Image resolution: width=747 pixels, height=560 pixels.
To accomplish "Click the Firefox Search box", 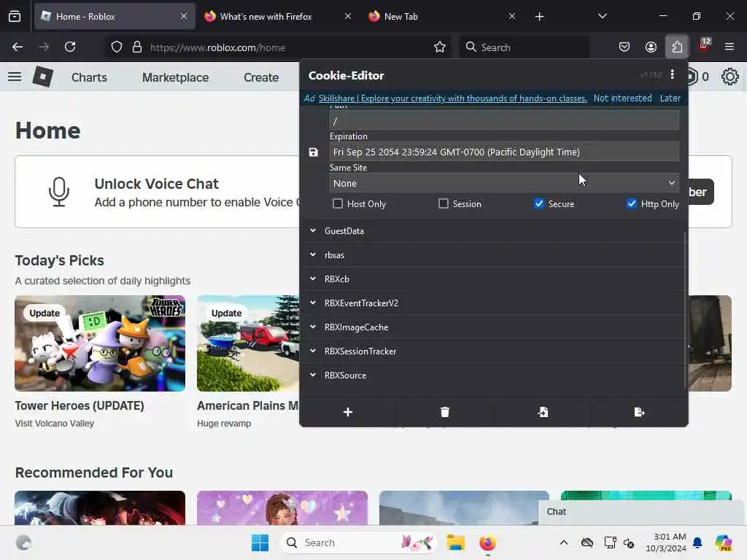I will point(524,47).
